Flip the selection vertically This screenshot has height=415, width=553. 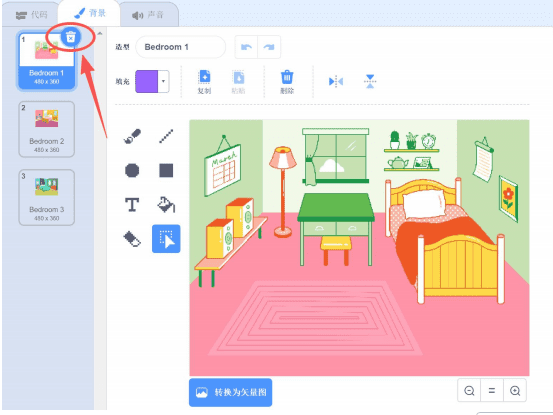click(x=370, y=81)
